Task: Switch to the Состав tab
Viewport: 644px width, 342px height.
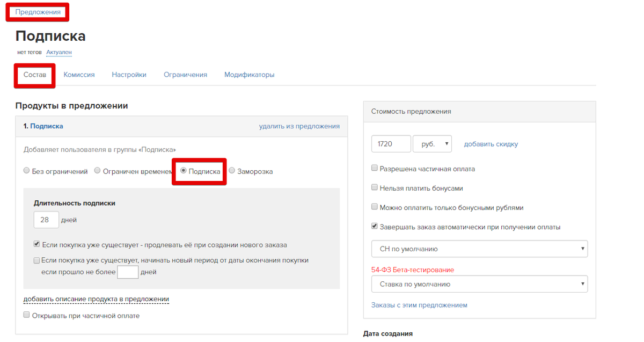Action: coord(35,75)
